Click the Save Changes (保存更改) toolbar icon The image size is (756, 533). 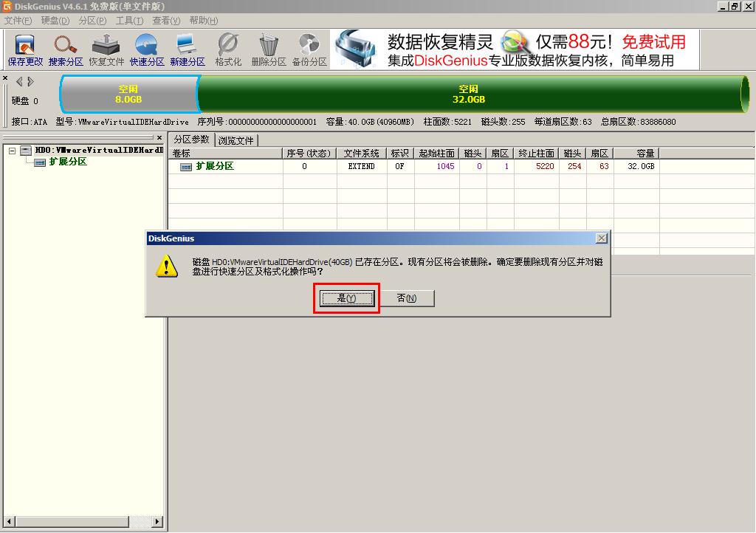25,50
